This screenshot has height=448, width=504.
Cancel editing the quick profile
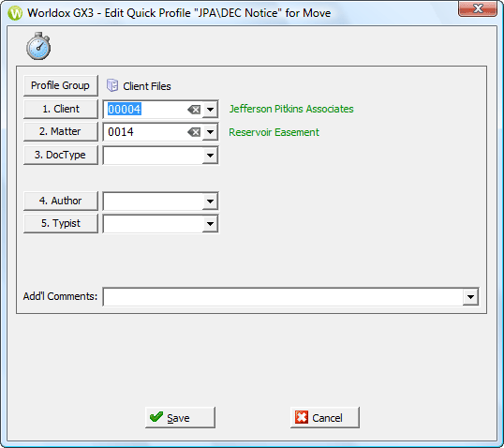(325, 417)
